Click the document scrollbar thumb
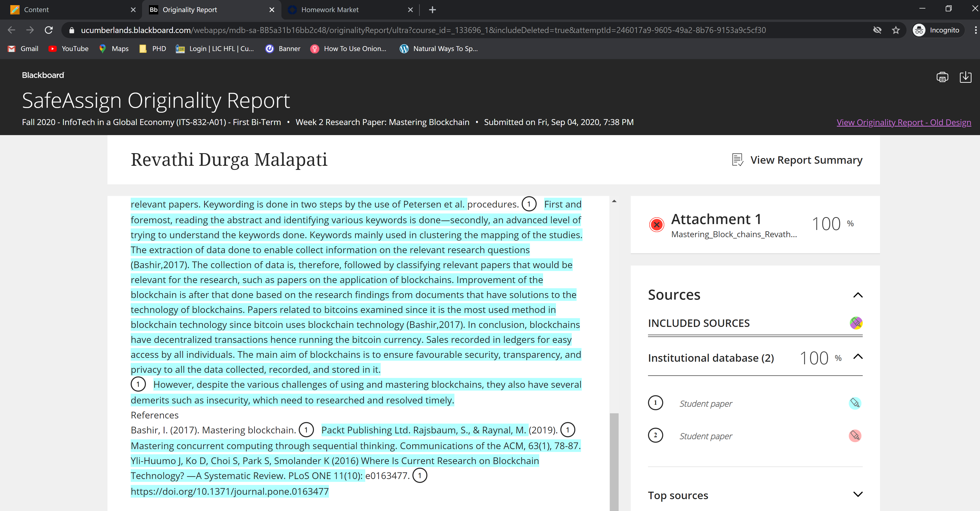Viewport: 980px width, 511px height. point(614,462)
